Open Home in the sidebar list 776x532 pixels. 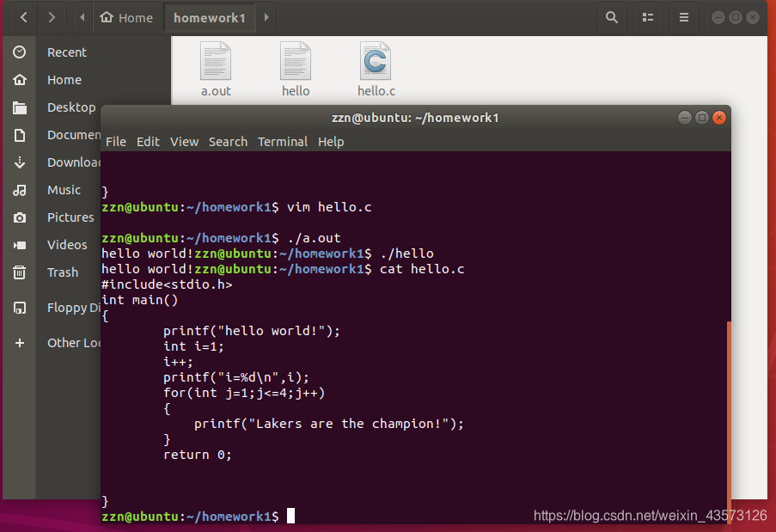(64, 80)
